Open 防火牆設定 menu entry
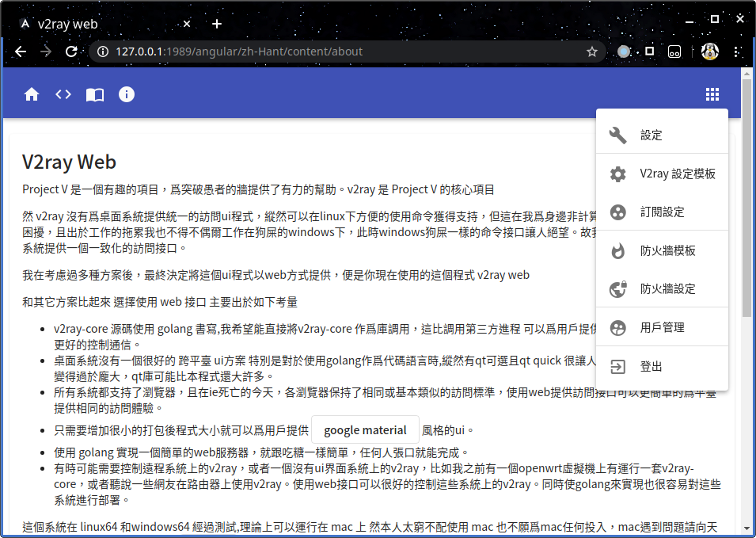This screenshot has height=538, width=756. (x=662, y=289)
